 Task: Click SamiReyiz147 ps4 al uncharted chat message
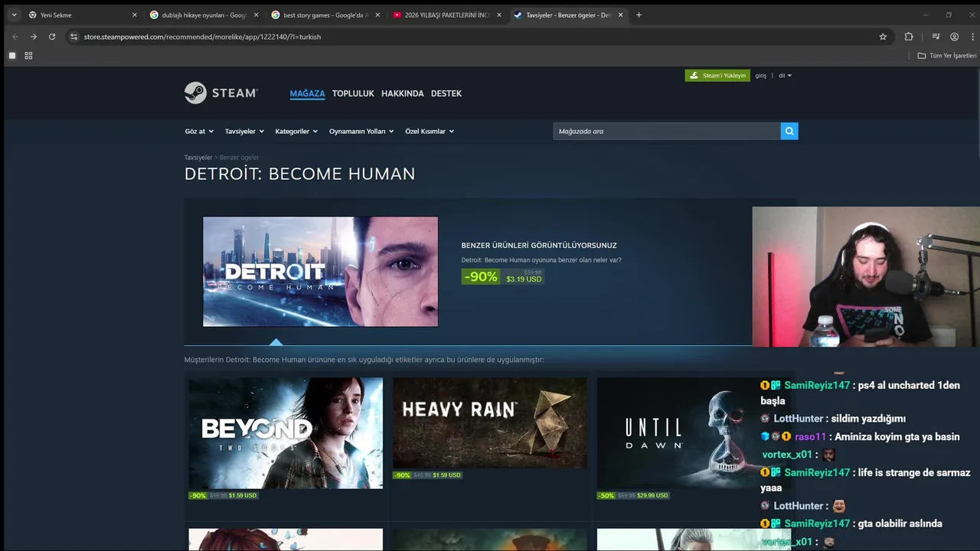click(861, 393)
